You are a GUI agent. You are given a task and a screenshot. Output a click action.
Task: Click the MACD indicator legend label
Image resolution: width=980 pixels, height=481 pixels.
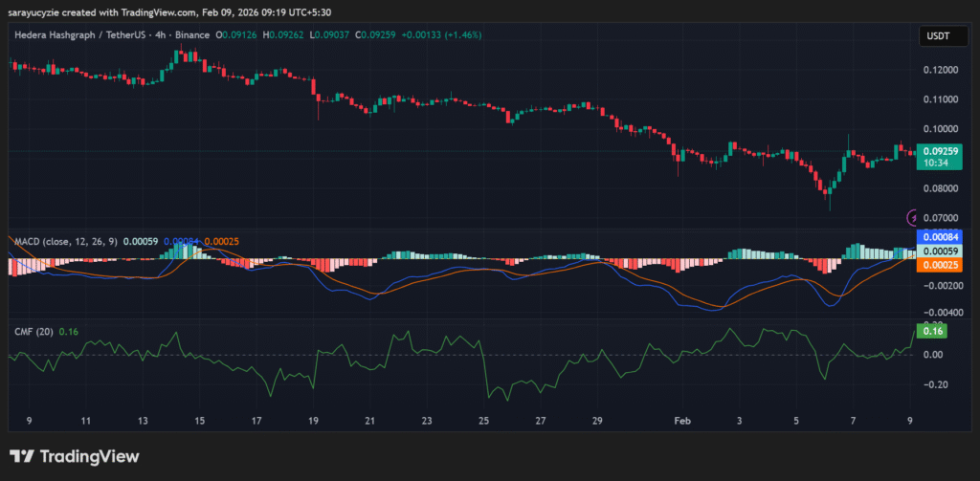point(63,242)
